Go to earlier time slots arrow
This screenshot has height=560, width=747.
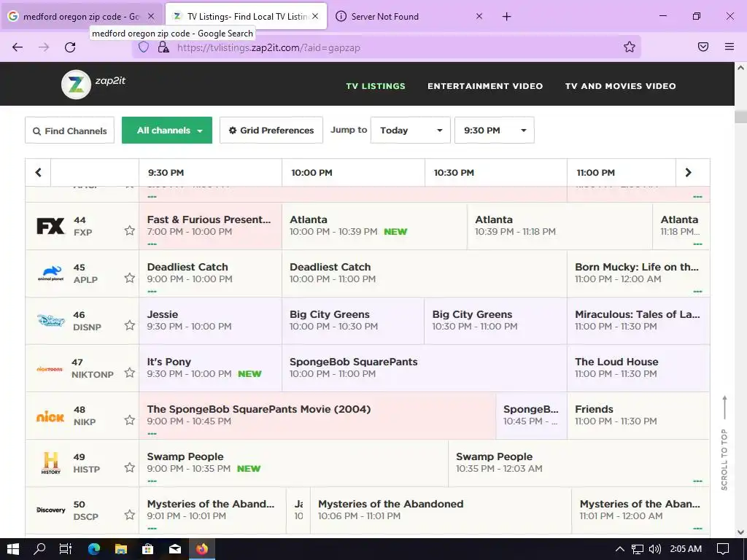38,172
